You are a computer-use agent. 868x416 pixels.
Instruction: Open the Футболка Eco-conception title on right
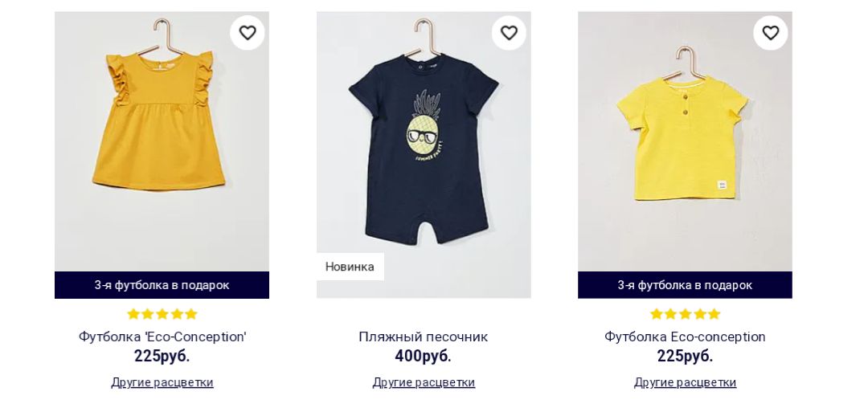tap(685, 336)
